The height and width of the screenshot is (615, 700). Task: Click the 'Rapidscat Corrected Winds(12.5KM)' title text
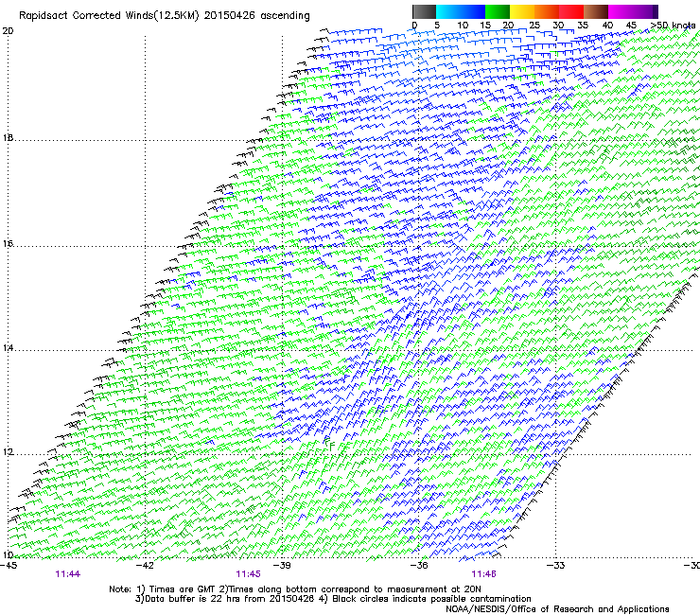pos(109,16)
